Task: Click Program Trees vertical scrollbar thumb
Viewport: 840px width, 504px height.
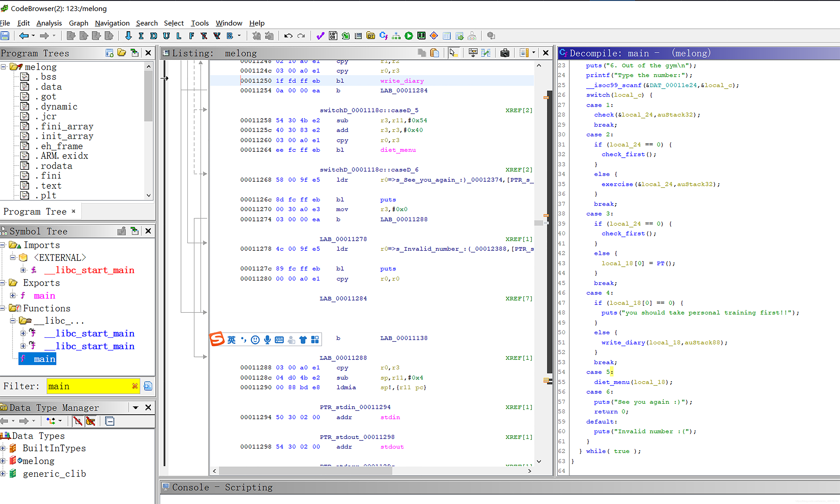Action: click(x=148, y=96)
